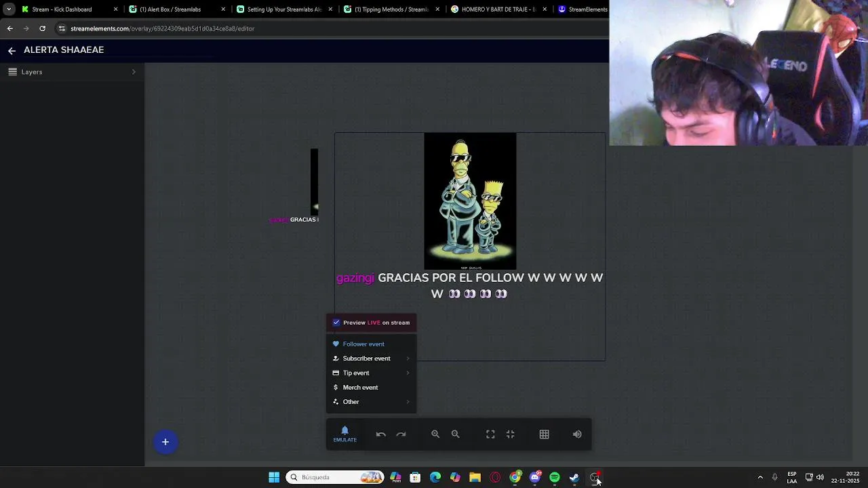Image resolution: width=868 pixels, height=488 pixels.
Task: Expand the Subscriber event arrow
Action: point(408,359)
